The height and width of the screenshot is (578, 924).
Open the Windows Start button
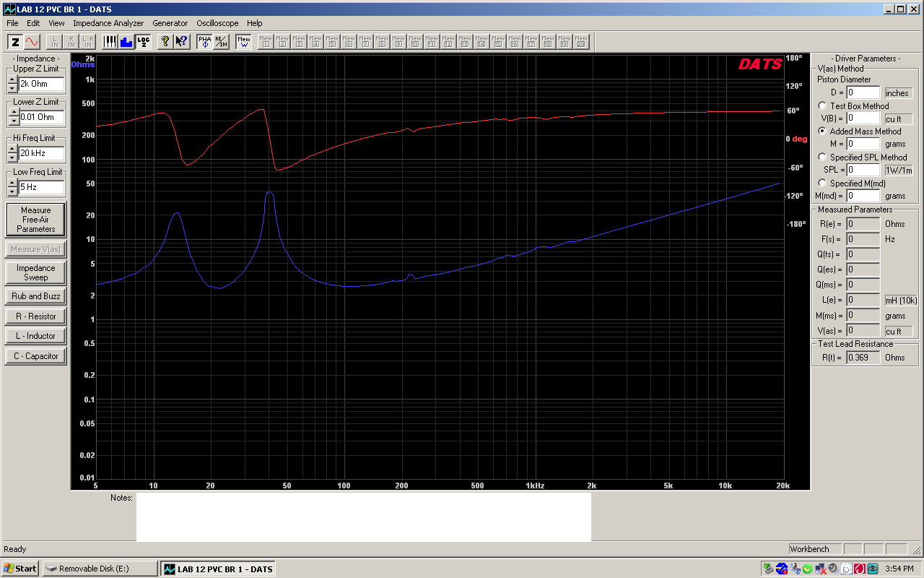point(20,569)
